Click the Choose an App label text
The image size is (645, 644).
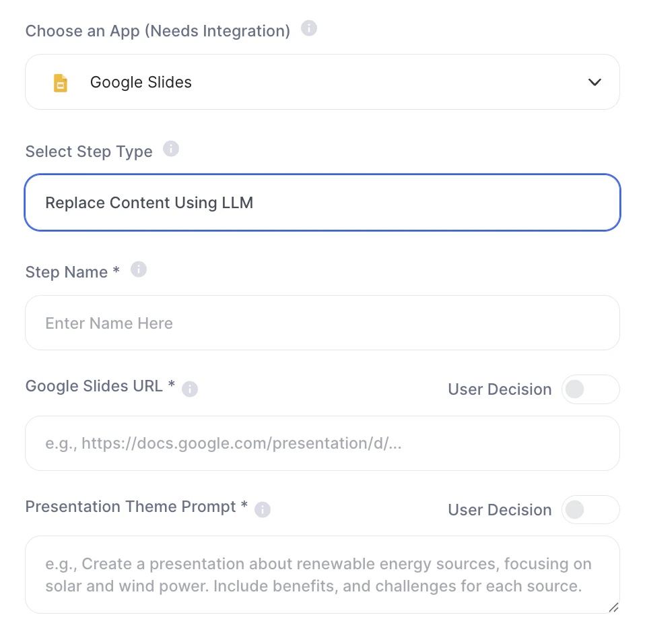tap(158, 31)
